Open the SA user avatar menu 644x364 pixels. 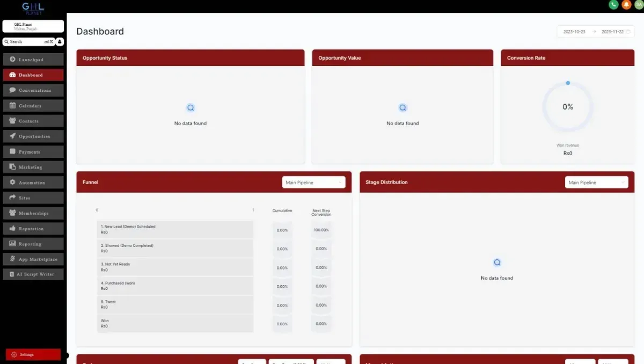click(639, 4)
